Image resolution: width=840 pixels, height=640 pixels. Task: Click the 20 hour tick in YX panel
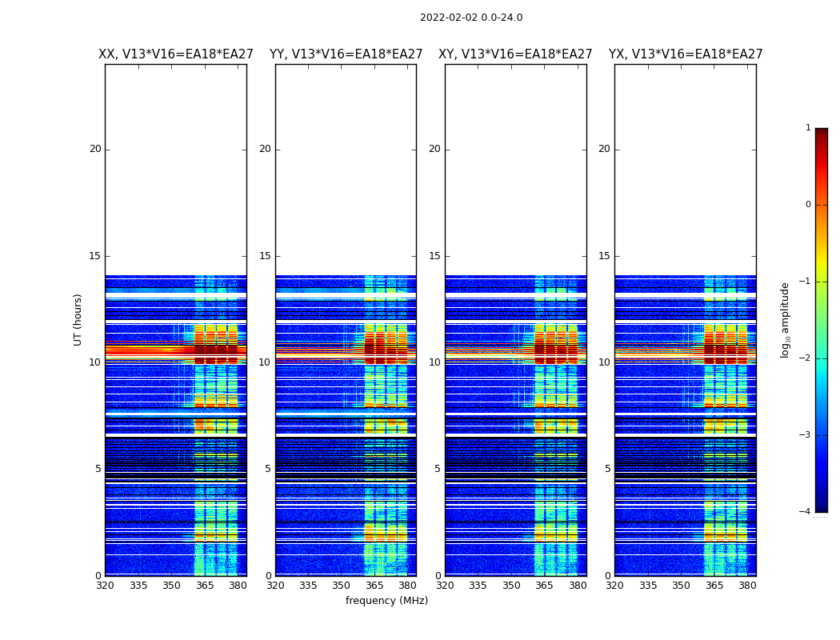(x=604, y=150)
